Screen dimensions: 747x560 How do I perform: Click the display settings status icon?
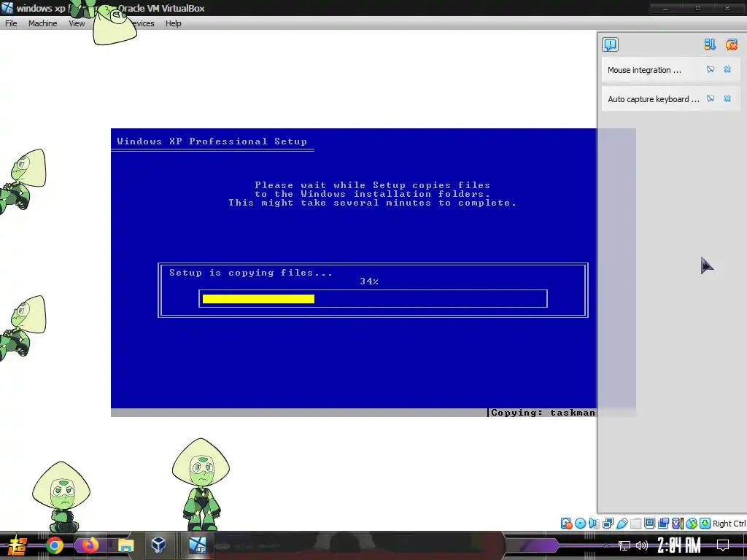649,524
